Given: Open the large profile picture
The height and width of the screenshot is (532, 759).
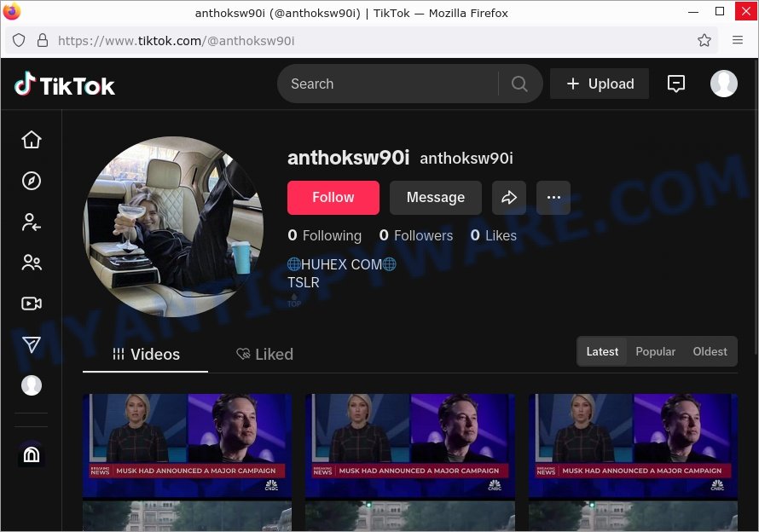Looking at the screenshot, I should tap(174, 227).
